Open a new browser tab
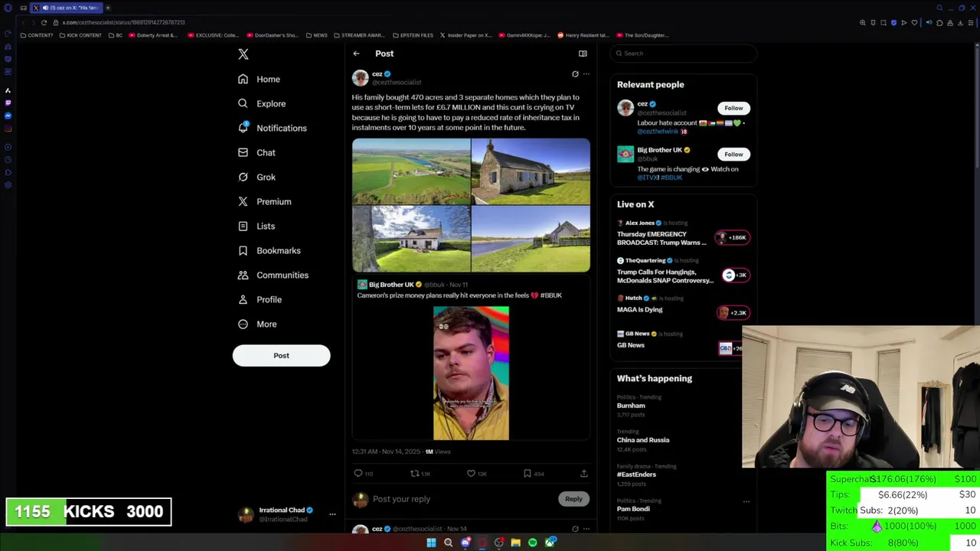Screen dimensions: 980x551 click(108, 8)
